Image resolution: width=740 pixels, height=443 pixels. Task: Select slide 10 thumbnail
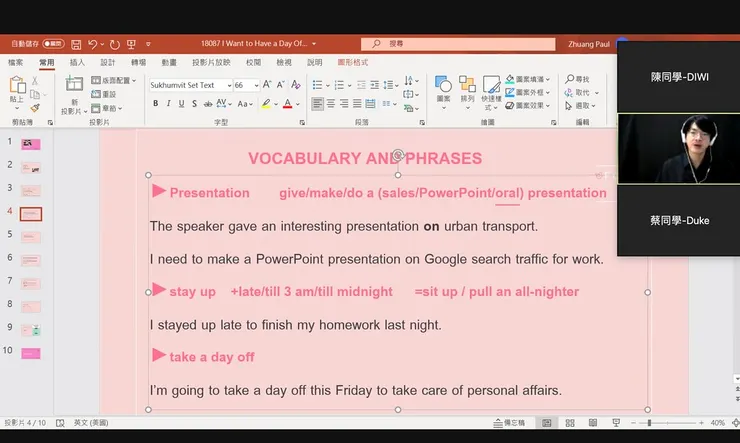coord(31,353)
